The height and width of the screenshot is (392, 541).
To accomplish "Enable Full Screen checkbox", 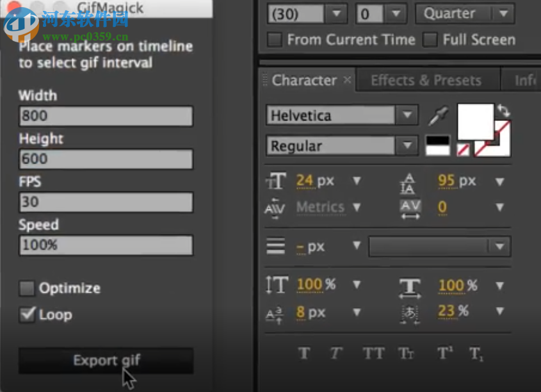I will point(430,40).
